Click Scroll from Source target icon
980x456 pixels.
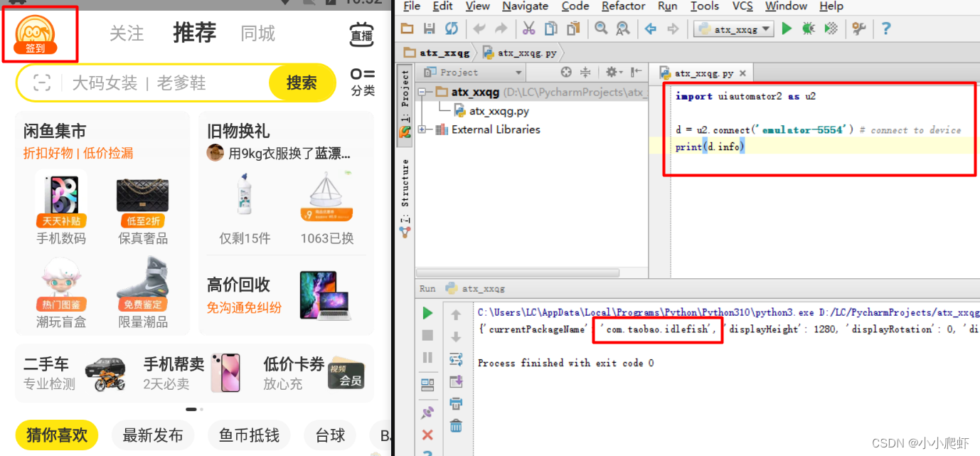pos(566,72)
